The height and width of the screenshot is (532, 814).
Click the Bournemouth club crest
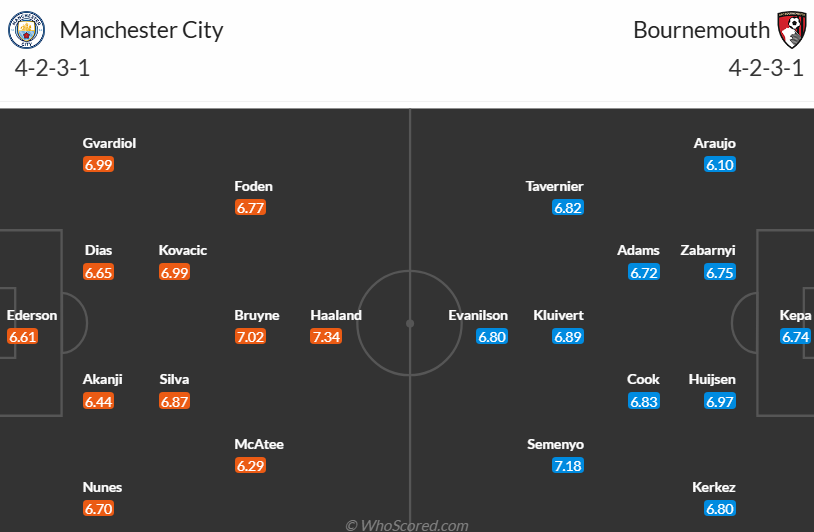[x=791, y=29]
